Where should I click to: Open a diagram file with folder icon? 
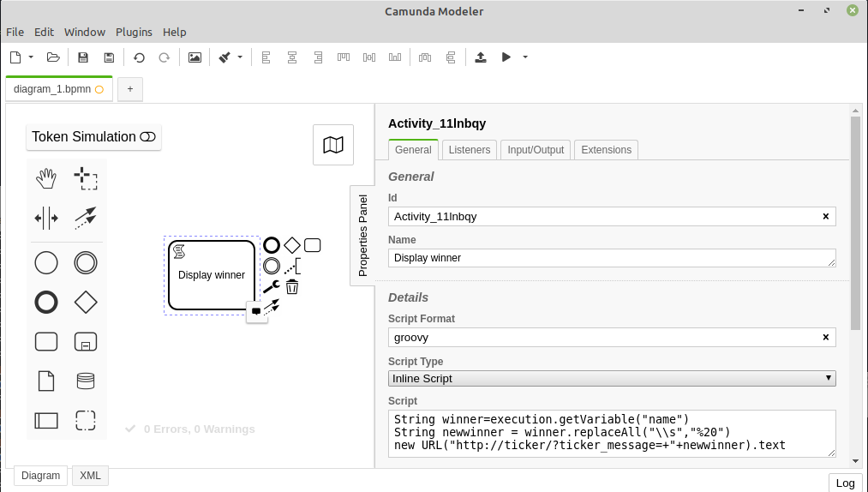tap(53, 57)
